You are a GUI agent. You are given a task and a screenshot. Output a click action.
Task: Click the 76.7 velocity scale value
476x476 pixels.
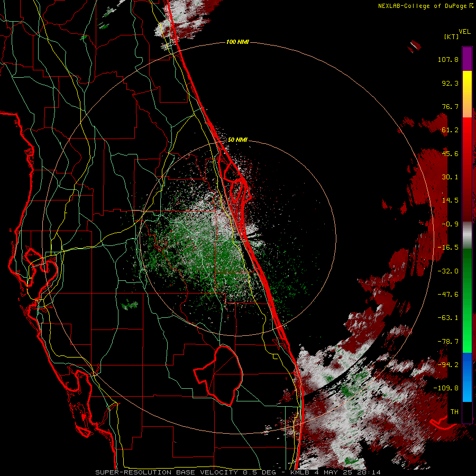pyautogui.click(x=450, y=106)
